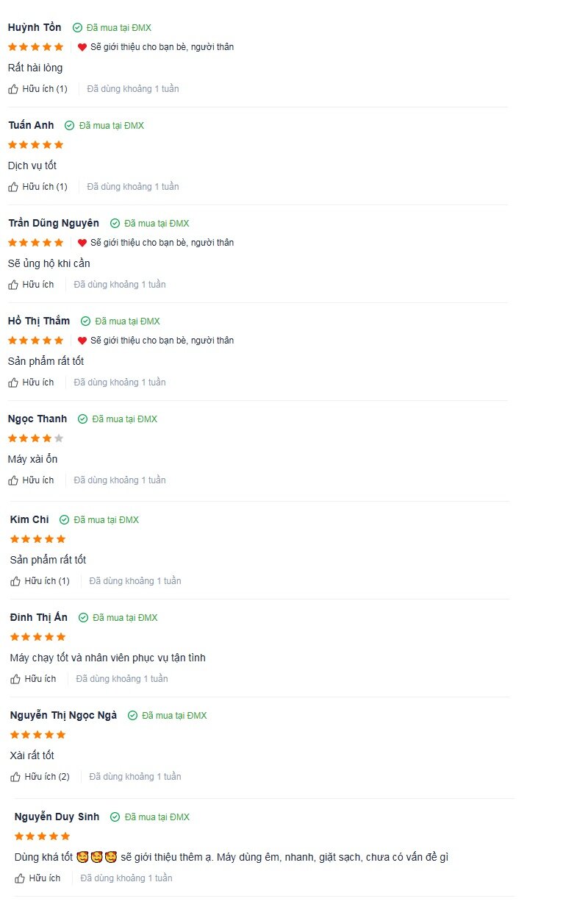Click reviewer name Trần Dũng Nguyên
Viewport: 588px width, 921px height.
[54, 223]
